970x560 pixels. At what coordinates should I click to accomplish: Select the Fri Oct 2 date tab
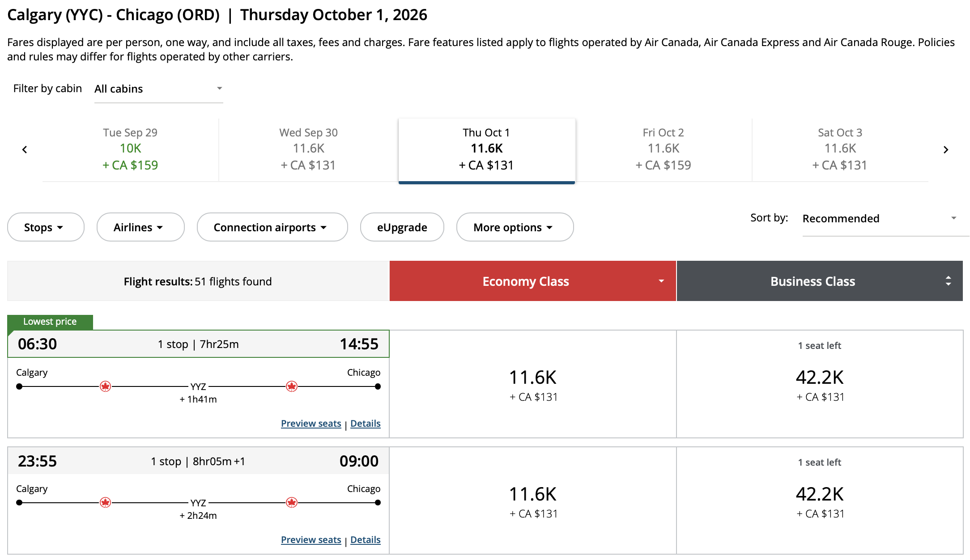[x=663, y=149]
